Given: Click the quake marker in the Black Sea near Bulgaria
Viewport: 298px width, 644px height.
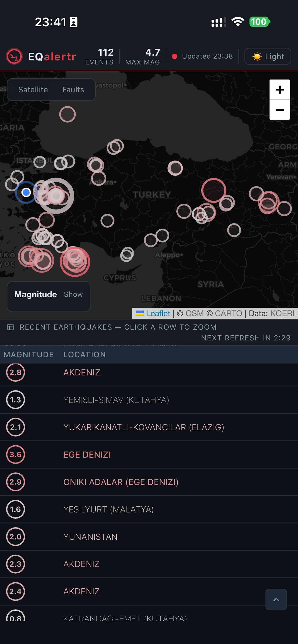Looking at the screenshot, I should (x=67, y=114).
